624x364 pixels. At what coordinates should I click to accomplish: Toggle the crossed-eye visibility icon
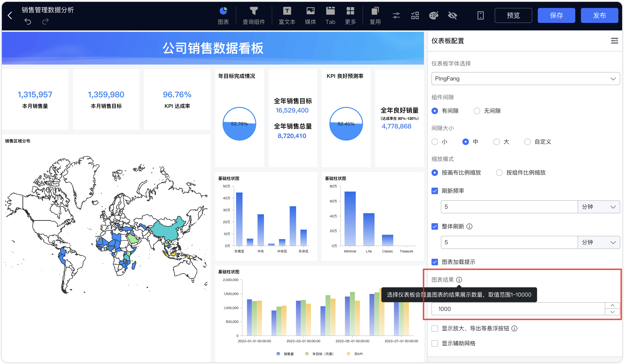coord(453,16)
